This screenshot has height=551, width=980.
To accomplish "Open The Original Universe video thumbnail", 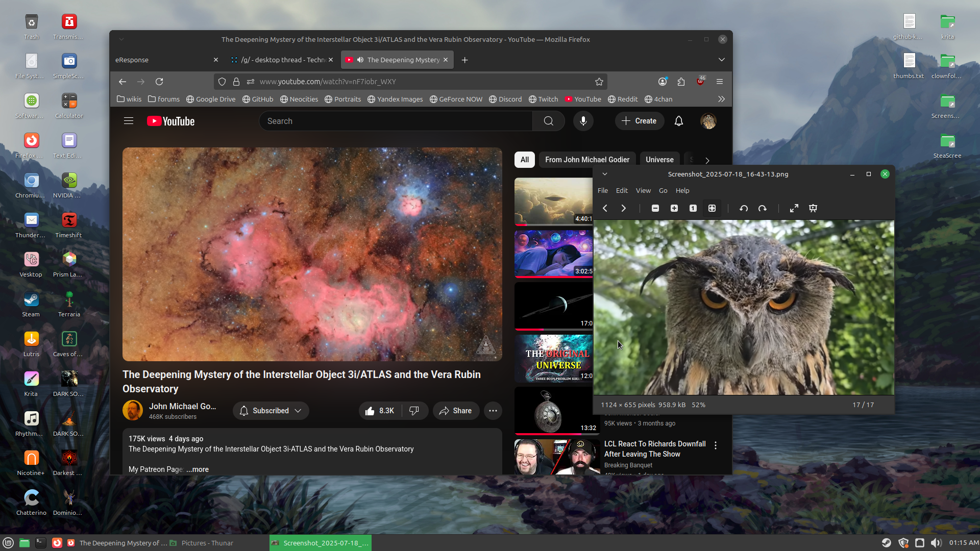I will (554, 358).
